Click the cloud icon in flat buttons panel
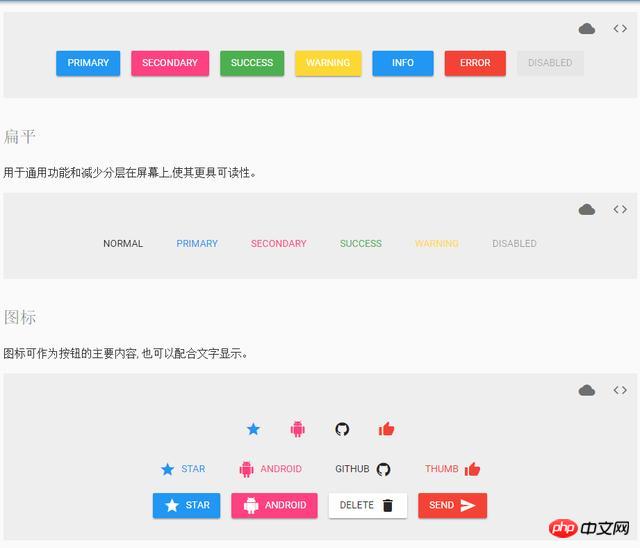 click(587, 209)
